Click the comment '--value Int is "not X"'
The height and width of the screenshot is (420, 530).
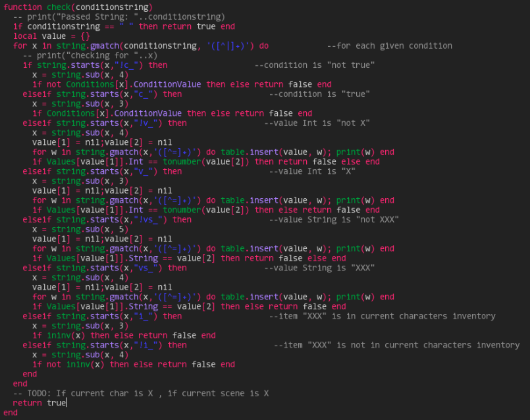coord(317,123)
